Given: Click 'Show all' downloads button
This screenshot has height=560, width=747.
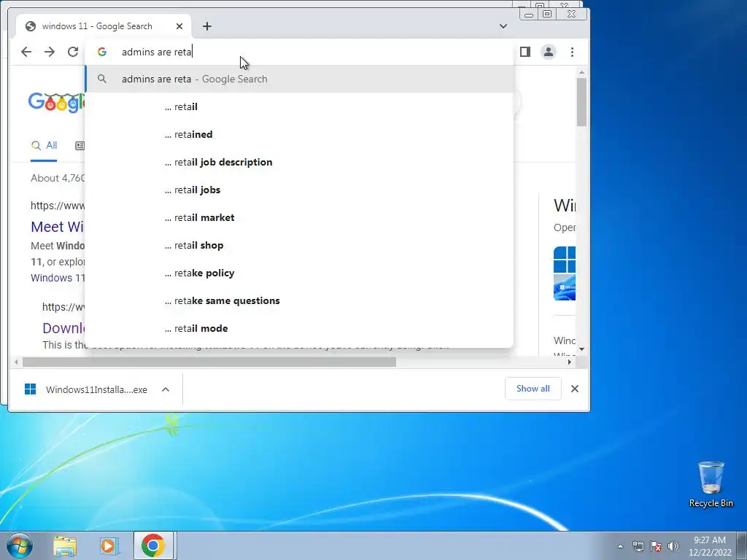Looking at the screenshot, I should 533,389.
